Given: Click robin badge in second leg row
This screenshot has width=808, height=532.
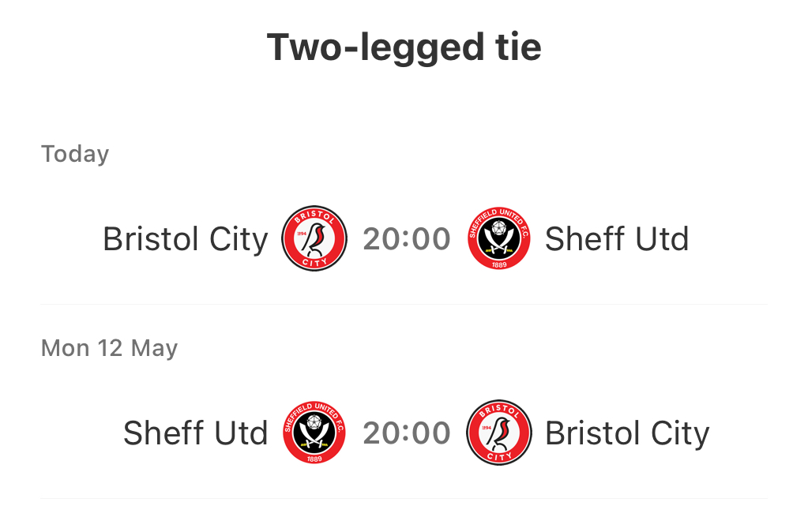Looking at the screenshot, I should [x=499, y=433].
